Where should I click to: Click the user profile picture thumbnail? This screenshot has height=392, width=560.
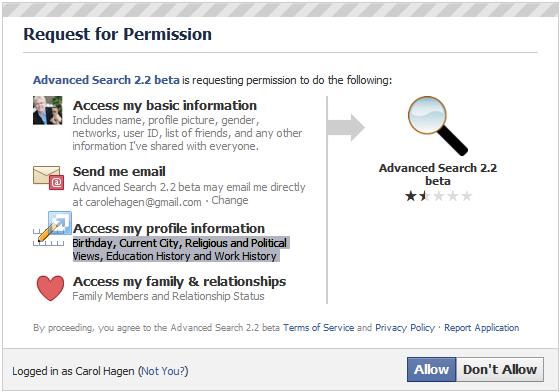pyautogui.click(x=48, y=110)
